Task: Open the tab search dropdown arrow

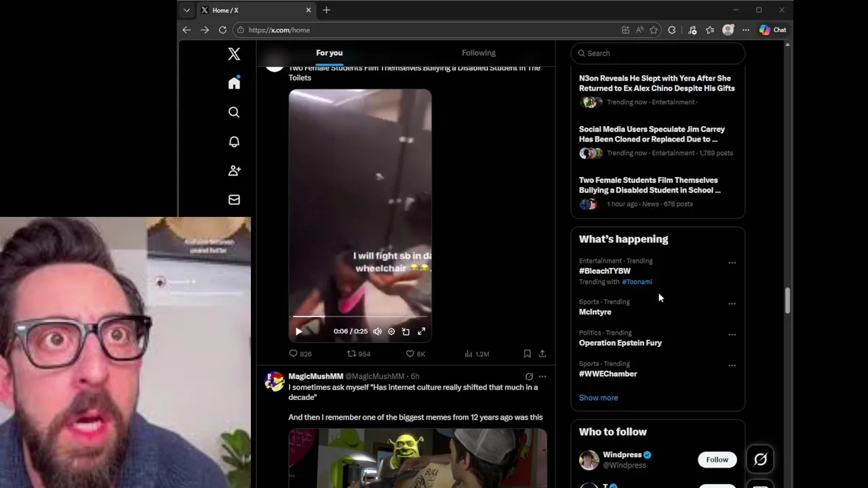Action: 186,10
